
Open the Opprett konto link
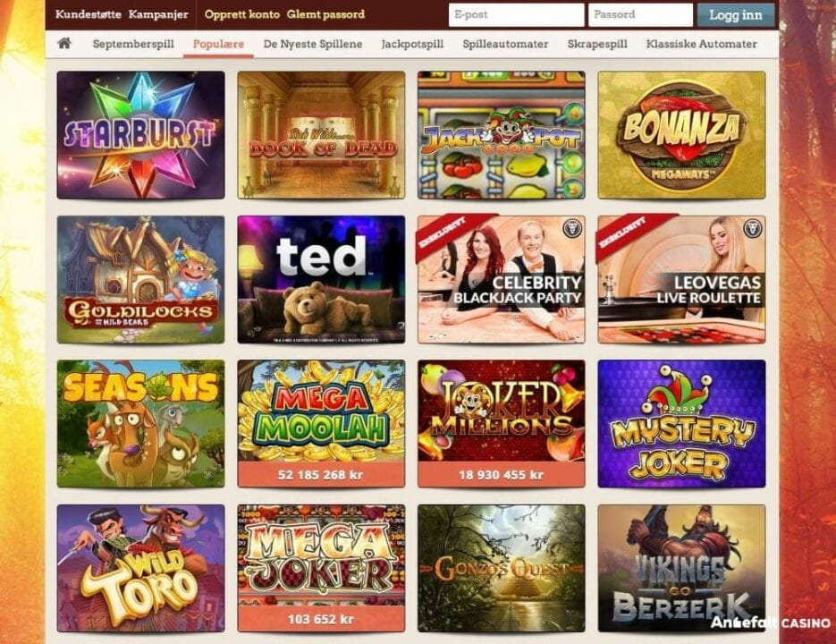coord(242,14)
